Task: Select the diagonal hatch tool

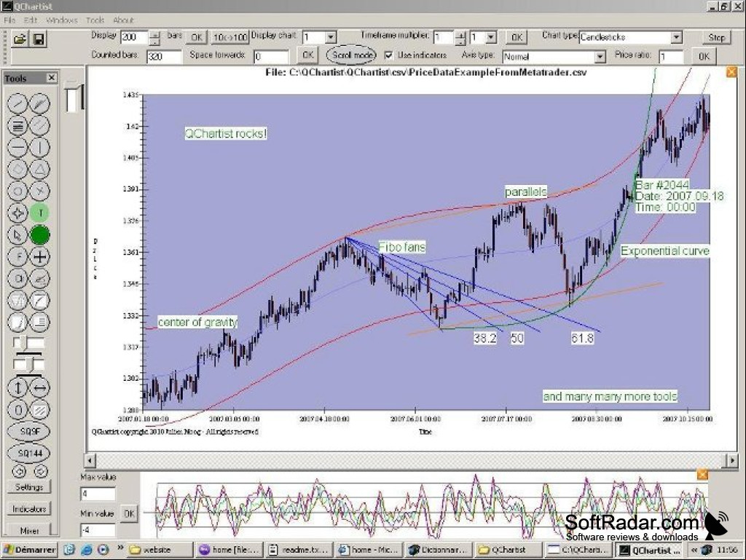Action: [40, 410]
